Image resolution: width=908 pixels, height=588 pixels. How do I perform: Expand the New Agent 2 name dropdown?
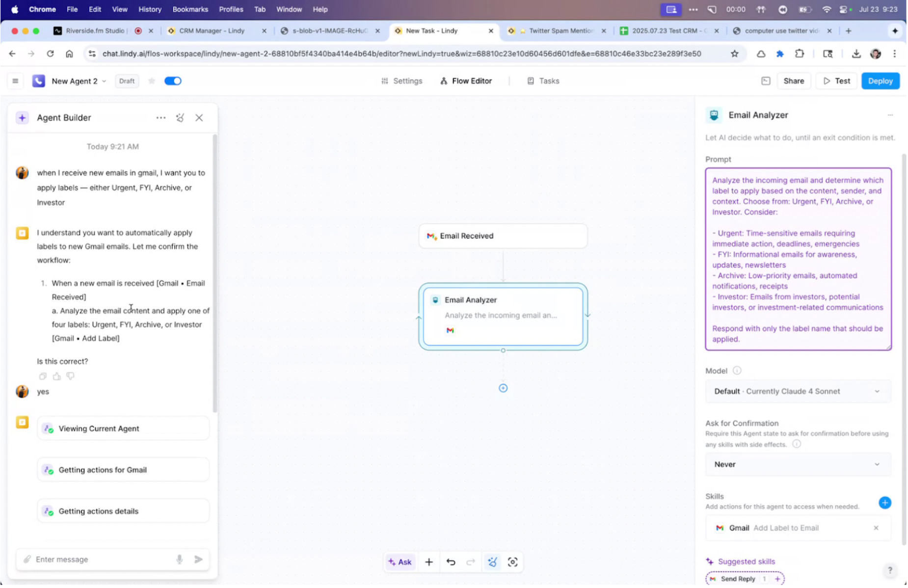pos(104,81)
